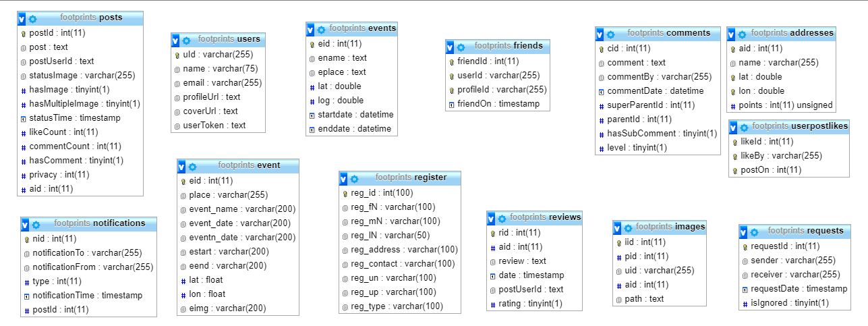868x326 pixels.
Task: Collapse the users table with its V toggle
Action: [x=176, y=40]
